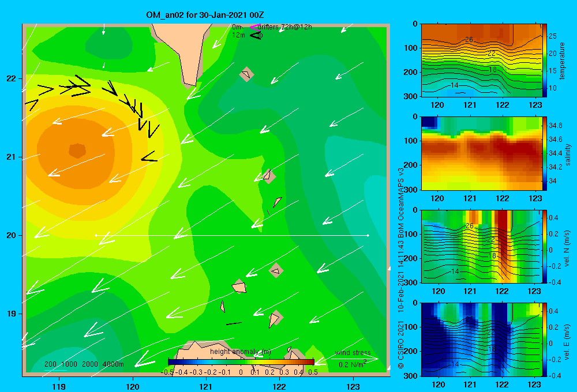Click longitude label 121 under the main map
The width and height of the screenshot is (577, 392).
206,386
